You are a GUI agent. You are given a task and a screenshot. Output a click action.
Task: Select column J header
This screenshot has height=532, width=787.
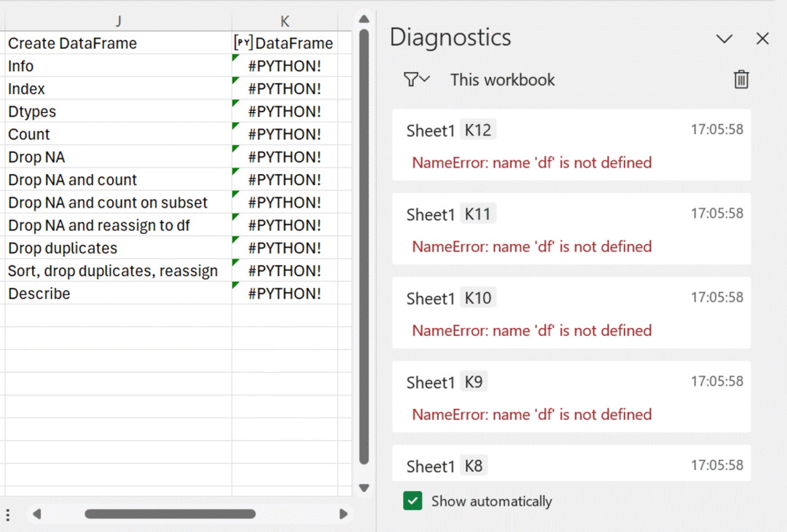click(119, 21)
